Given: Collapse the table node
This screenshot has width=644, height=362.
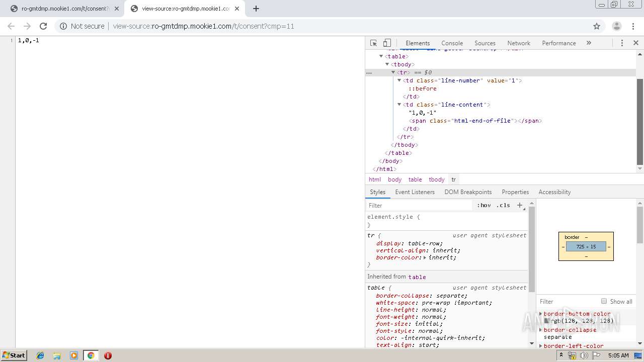Looking at the screenshot, I should [x=381, y=56].
